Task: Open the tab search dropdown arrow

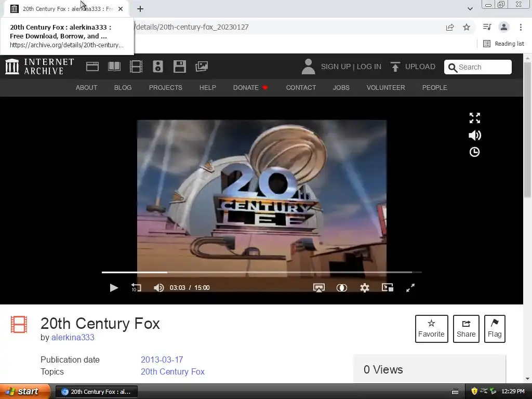Action: (470, 9)
